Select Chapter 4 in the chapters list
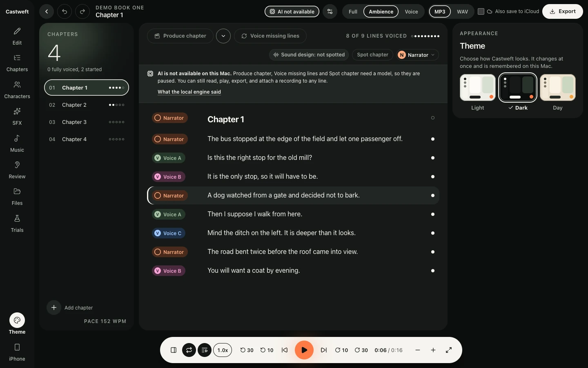The image size is (588, 368). (87, 139)
